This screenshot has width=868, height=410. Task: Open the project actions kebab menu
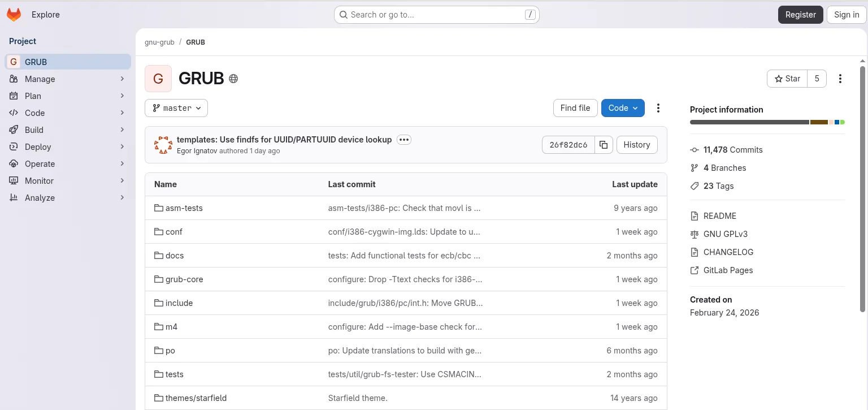click(840, 79)
